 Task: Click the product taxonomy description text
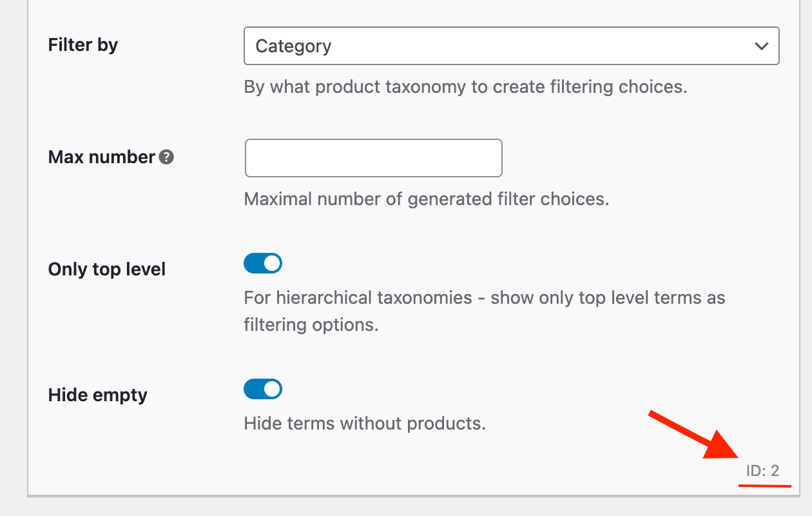click(x=465, y=87)
